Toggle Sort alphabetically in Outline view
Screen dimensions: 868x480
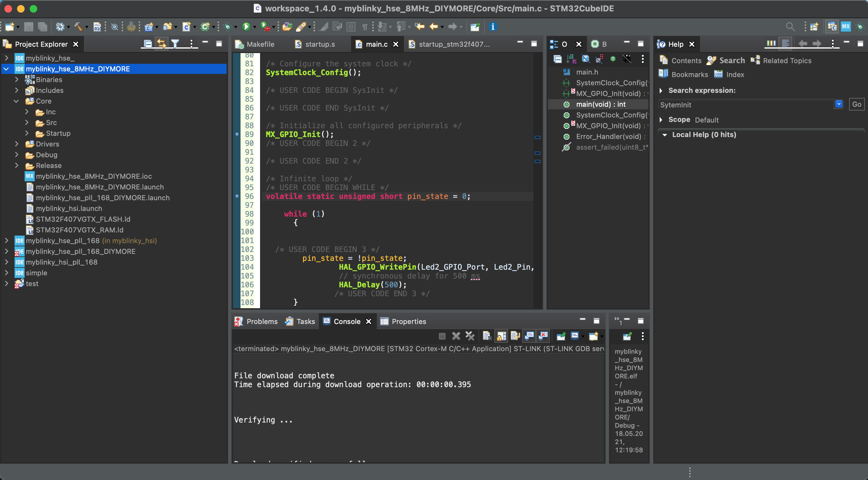pyautogui.click(x=572, y=59)
